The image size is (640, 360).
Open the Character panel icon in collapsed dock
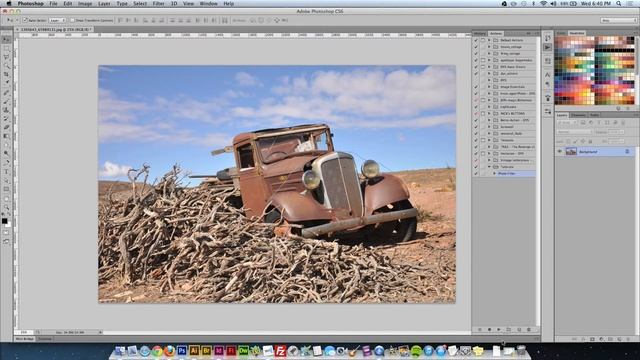pyautogui.click(x=548, y=75)
